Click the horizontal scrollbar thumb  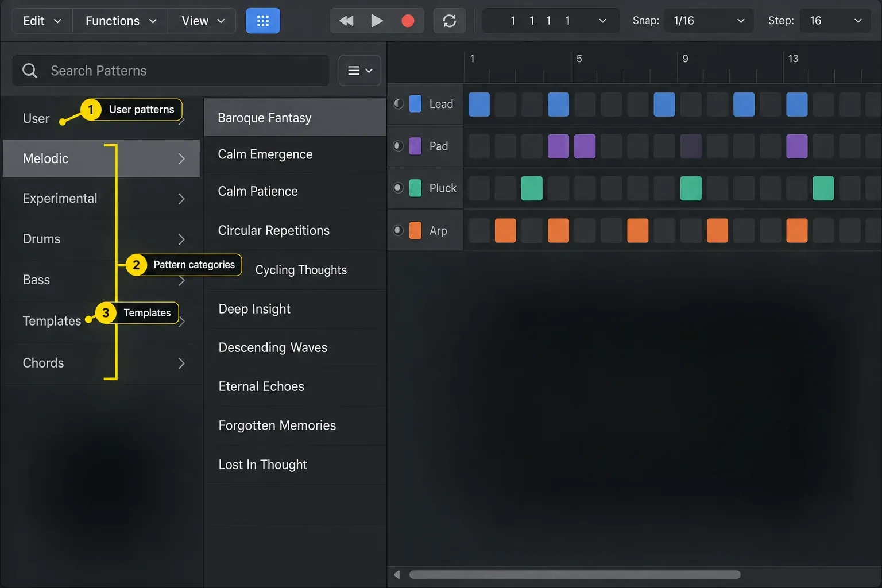(575, 575)
